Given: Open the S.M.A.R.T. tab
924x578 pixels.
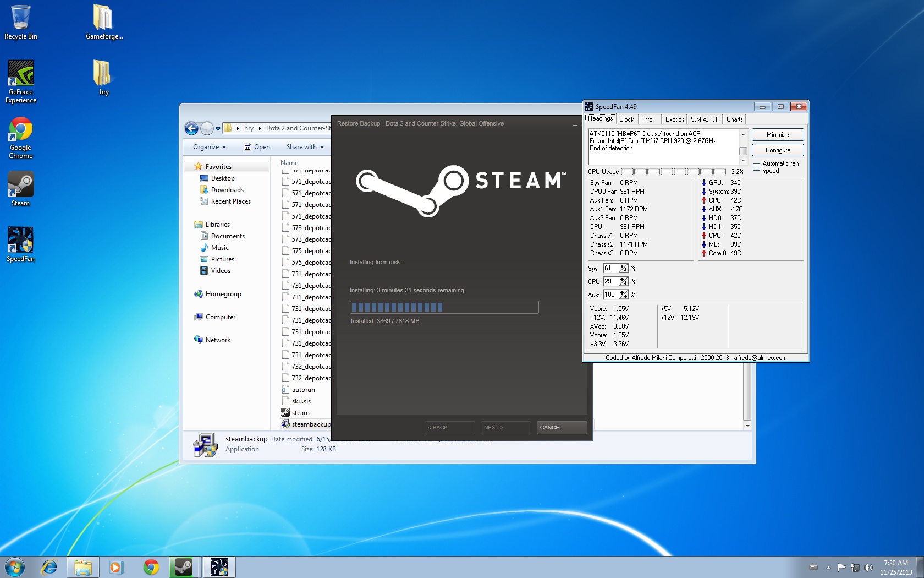Looking at the screenshot, I should (705, 119).
